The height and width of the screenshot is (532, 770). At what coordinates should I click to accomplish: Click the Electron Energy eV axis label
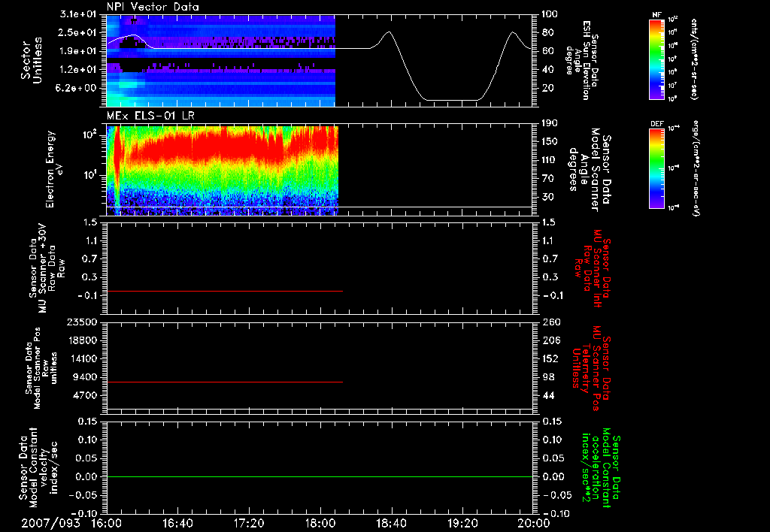coord(55,169)
